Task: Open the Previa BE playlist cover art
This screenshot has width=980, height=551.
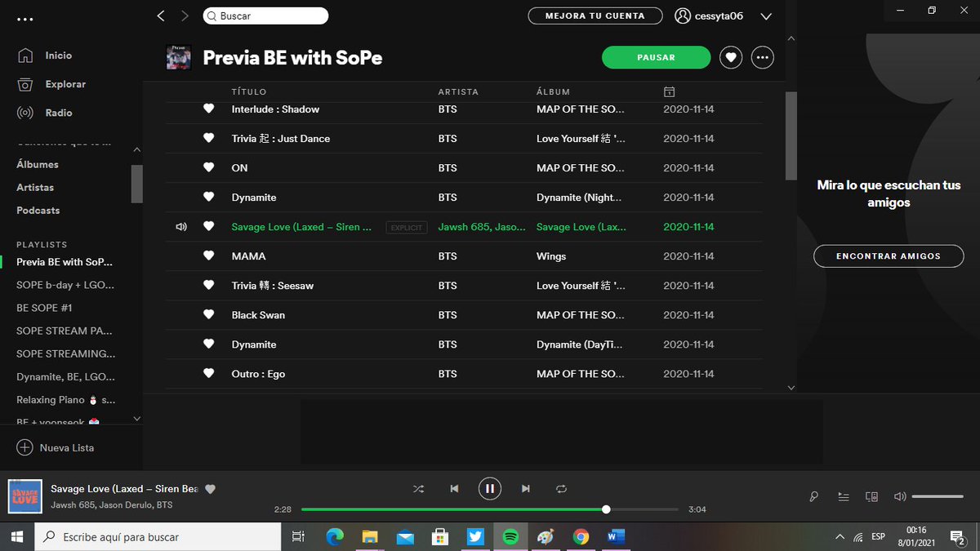Action: click(179, 57)
